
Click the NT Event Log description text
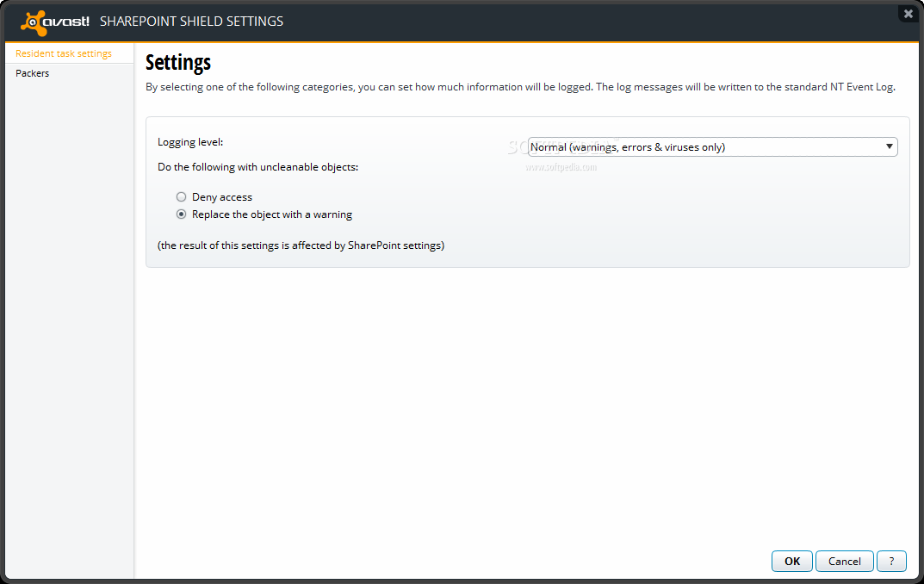pyautogui.click(x=520, y=87)
